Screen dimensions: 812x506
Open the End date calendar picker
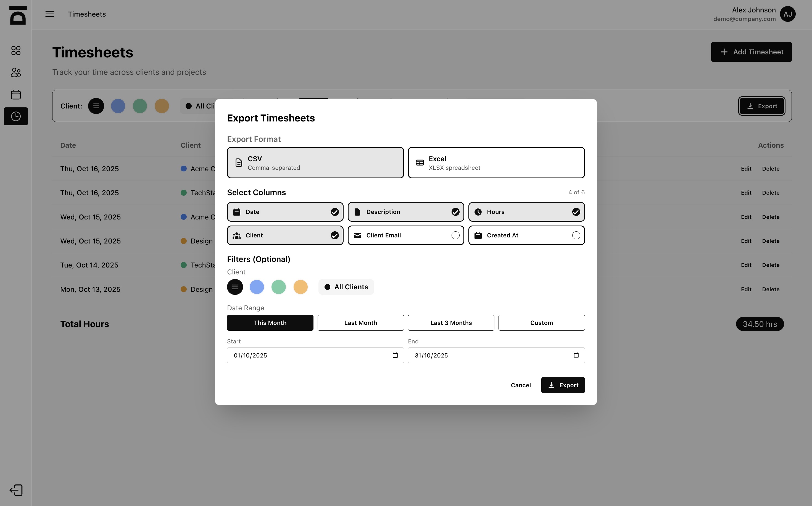click(x=576, y=355)
